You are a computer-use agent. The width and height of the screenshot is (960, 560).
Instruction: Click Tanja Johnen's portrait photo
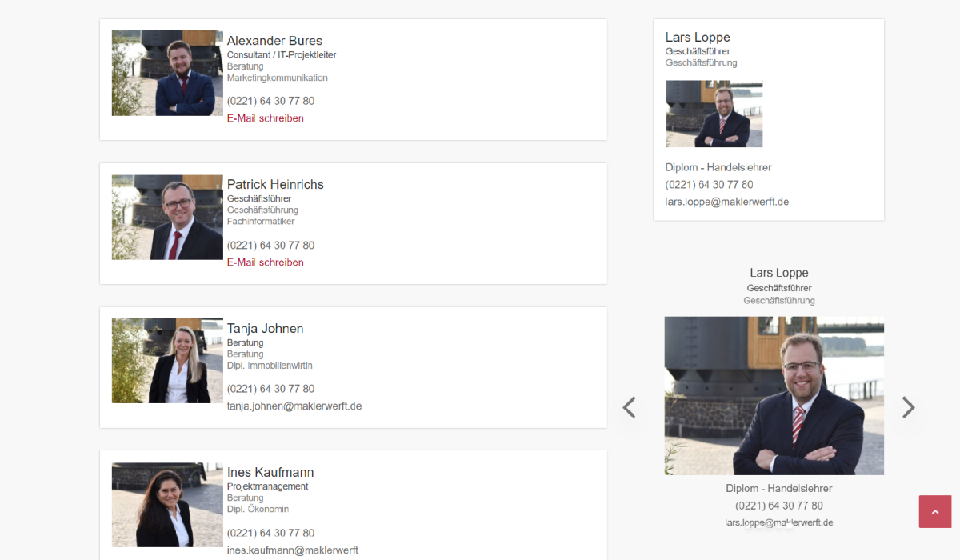coord(167,361)
